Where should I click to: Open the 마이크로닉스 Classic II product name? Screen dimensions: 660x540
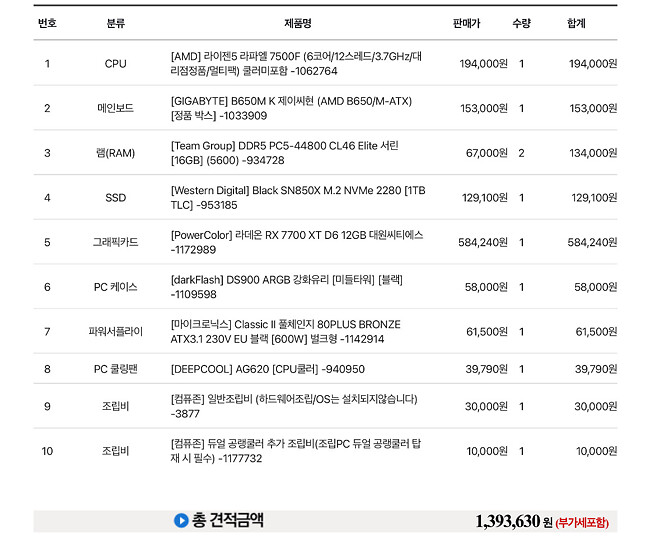coord(285,332)
